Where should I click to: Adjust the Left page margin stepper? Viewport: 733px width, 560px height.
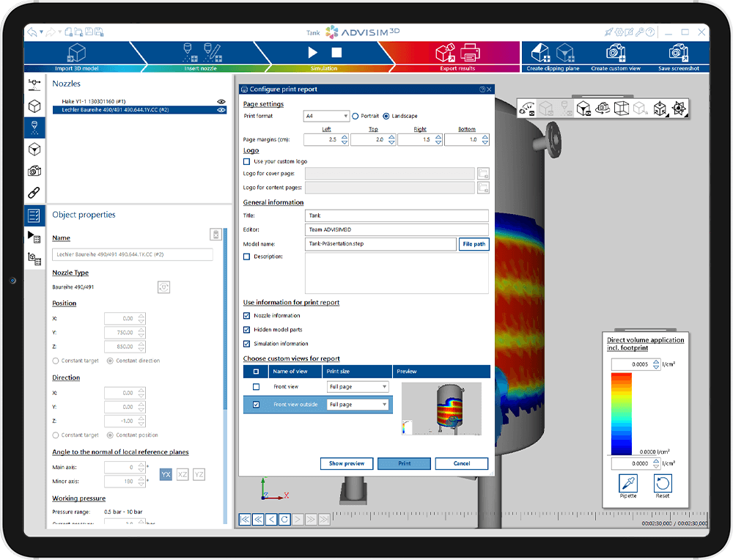pyautogui.click(x=345, y=139)
